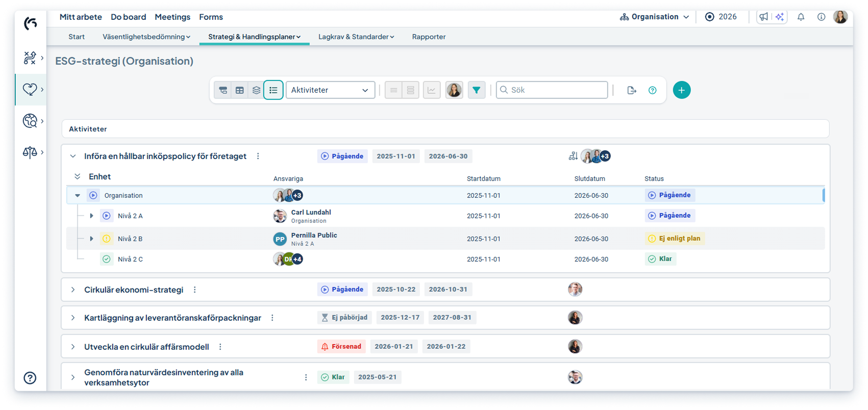Viewport: 868px width, 410px height.
Task: Switch to the table view icon
Action: (x=239, y=90)
